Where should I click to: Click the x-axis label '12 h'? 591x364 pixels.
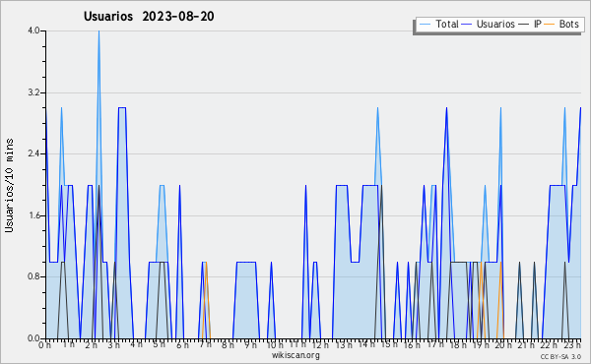[320, 345]
